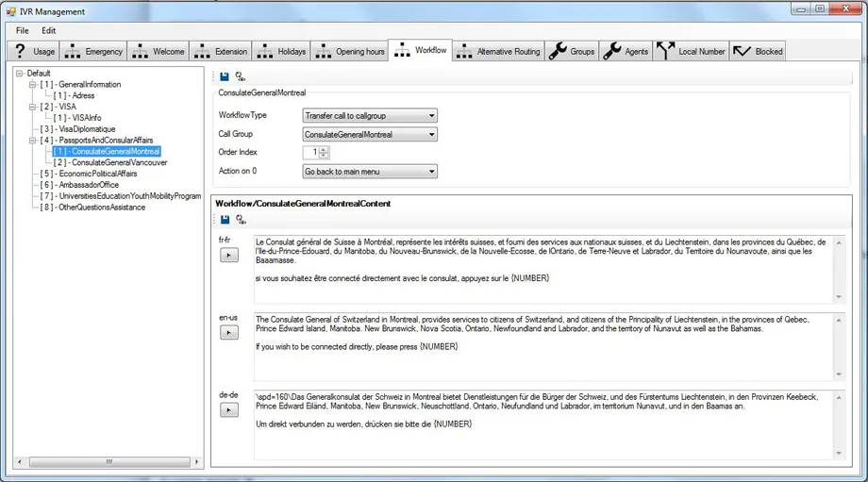
Task: Open the File menu
Action: [22, 30]
